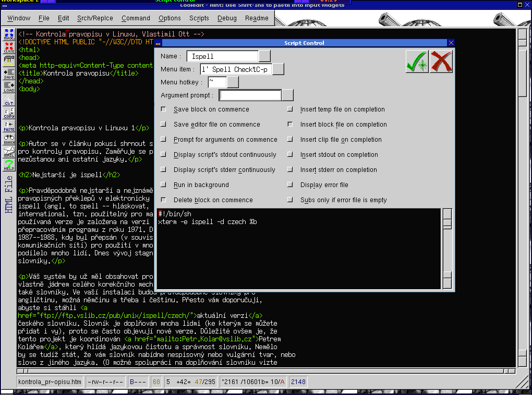Confirm Script Control with green checkmark
Viewport: 532px width, 395px height.
[x=417, y=61]
